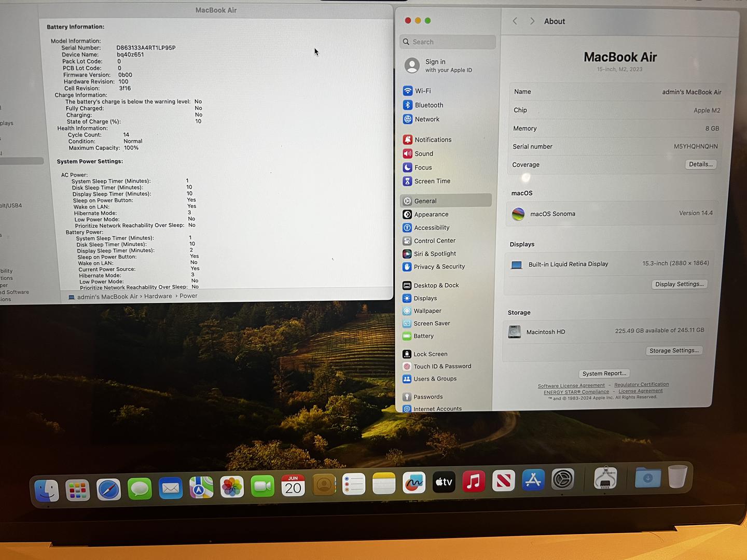Select General in the settings sidebar
The image size is (747, 560).
coord(446,201)
